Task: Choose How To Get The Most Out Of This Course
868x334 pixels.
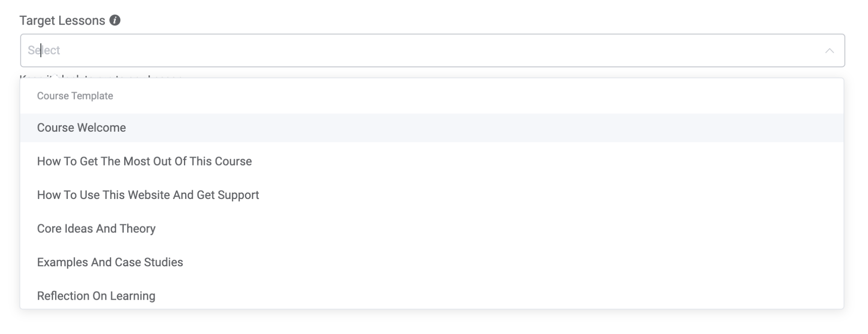Action: (x=144, y=161)
